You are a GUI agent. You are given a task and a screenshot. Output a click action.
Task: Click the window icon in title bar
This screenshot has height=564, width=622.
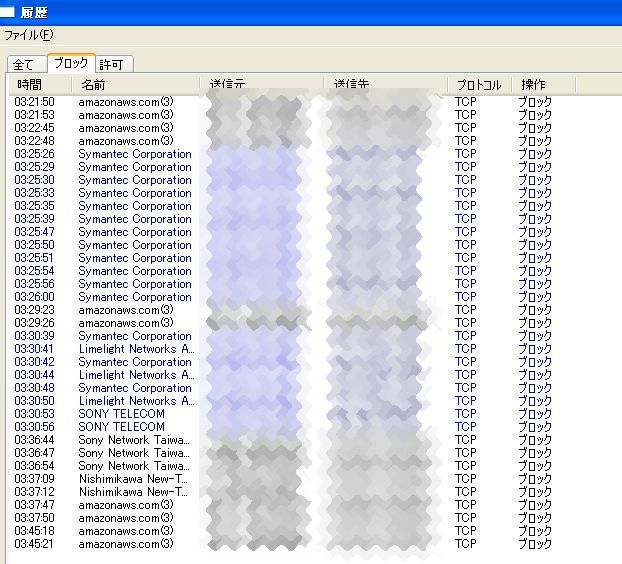(7, 12)
